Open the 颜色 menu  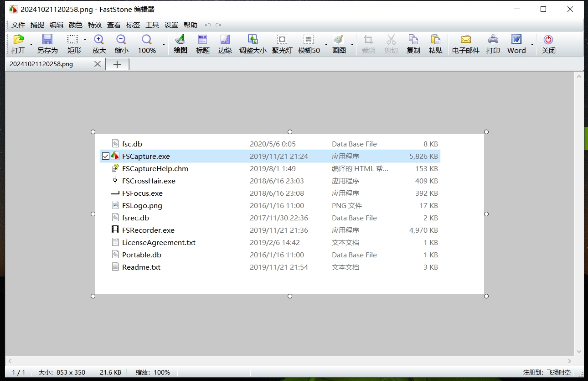pyautogui.click(x=76, y=25)
